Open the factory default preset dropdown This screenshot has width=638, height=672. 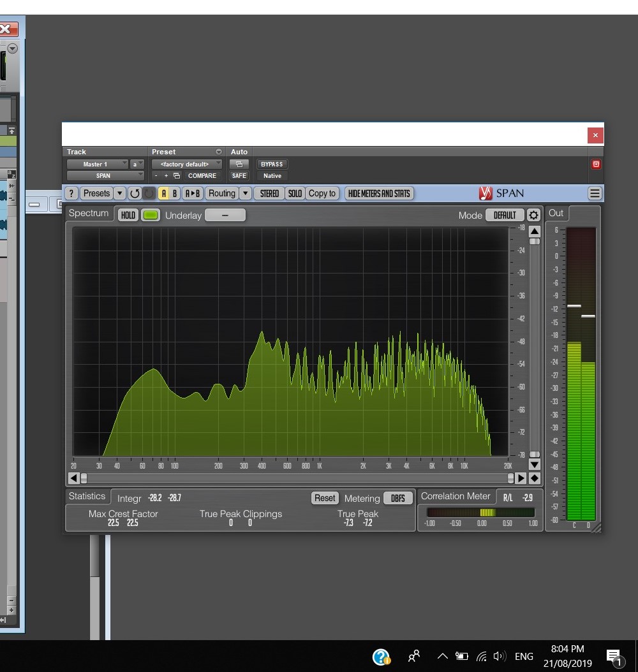coord(186,164)
